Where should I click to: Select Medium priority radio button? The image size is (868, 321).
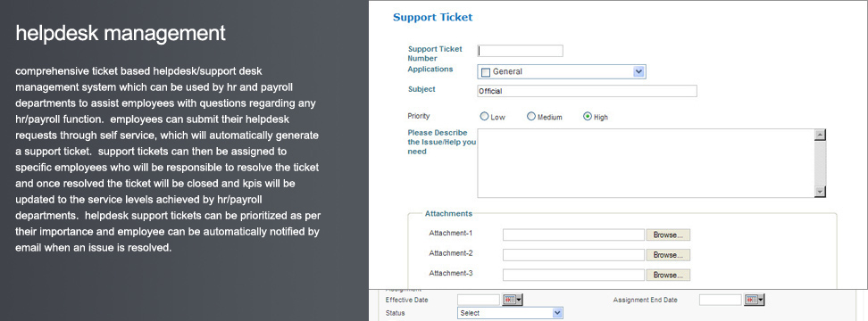pyautogui.click(x=530, y=117)
